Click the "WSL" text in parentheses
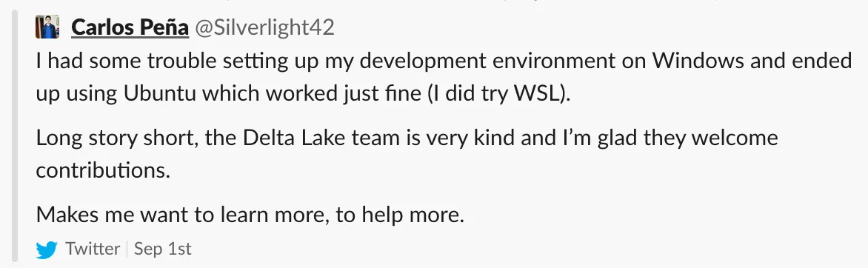 (x=536, y=94)
